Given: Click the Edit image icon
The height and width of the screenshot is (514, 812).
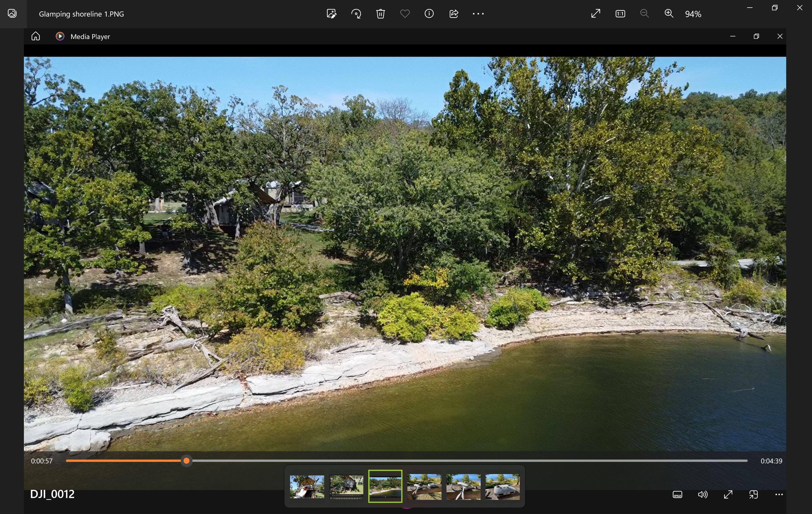Looking at the screenshot, I should pyautogui.click(x=332, y=14).
